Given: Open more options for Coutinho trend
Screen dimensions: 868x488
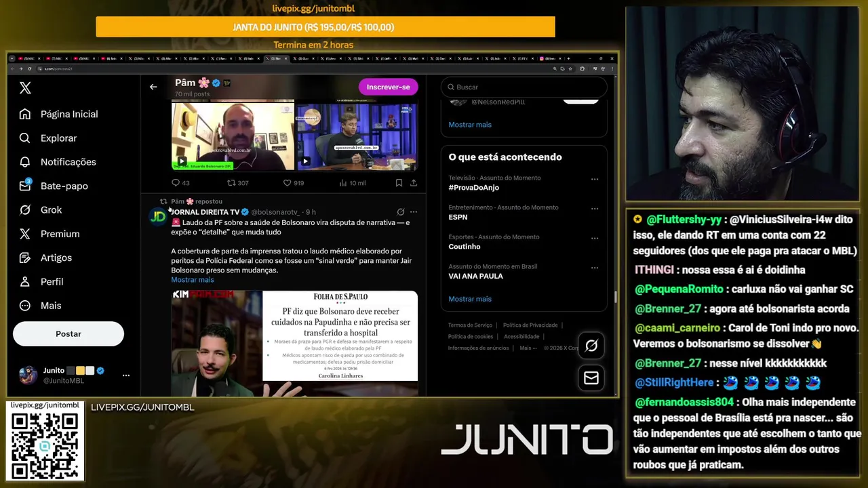Looking at the screenshot, I should click(595, 239).
